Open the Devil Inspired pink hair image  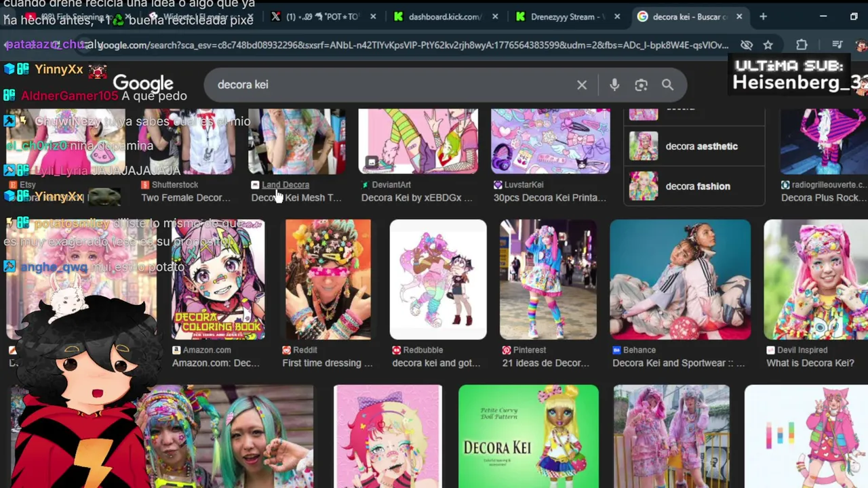pyautogui.click(x=816, y=279)
